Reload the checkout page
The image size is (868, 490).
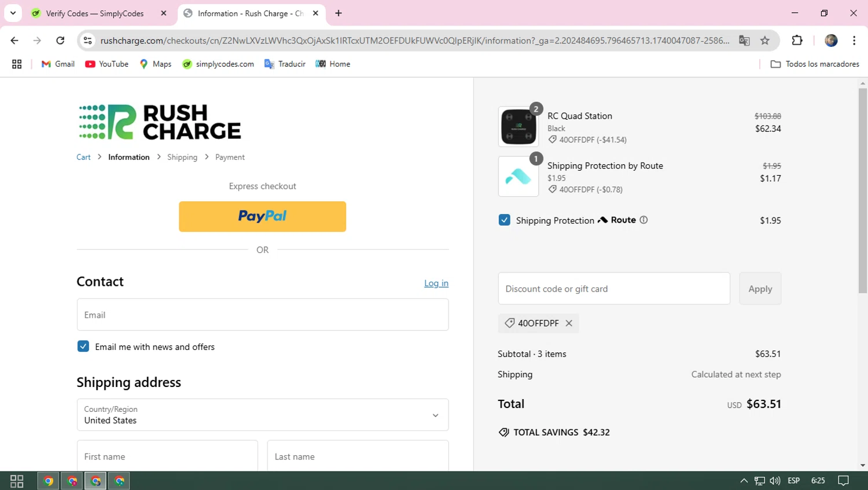tap(60, 40)
